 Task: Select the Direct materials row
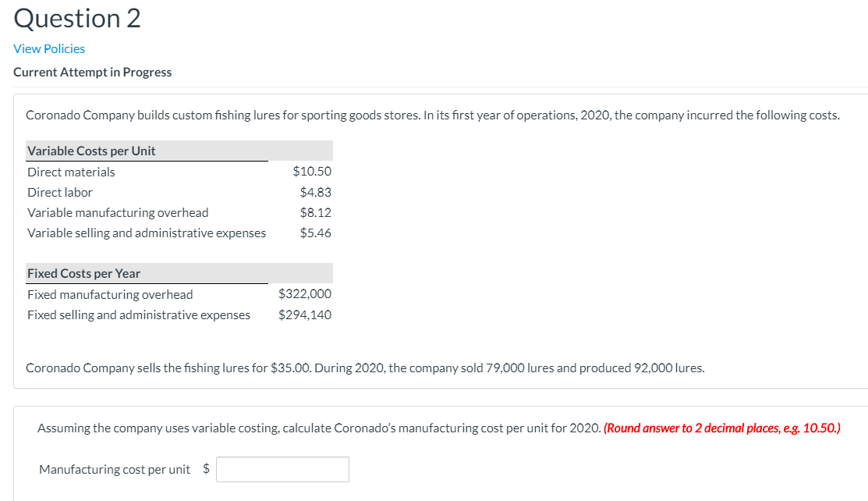coord(70,172)
